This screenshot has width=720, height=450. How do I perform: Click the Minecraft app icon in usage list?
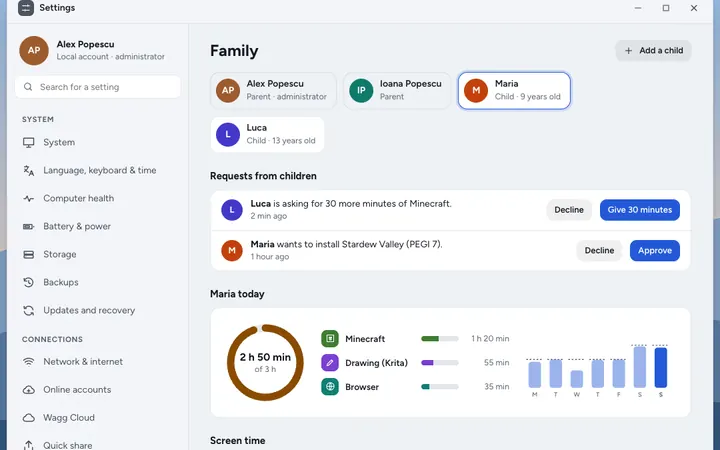[330, 339]
